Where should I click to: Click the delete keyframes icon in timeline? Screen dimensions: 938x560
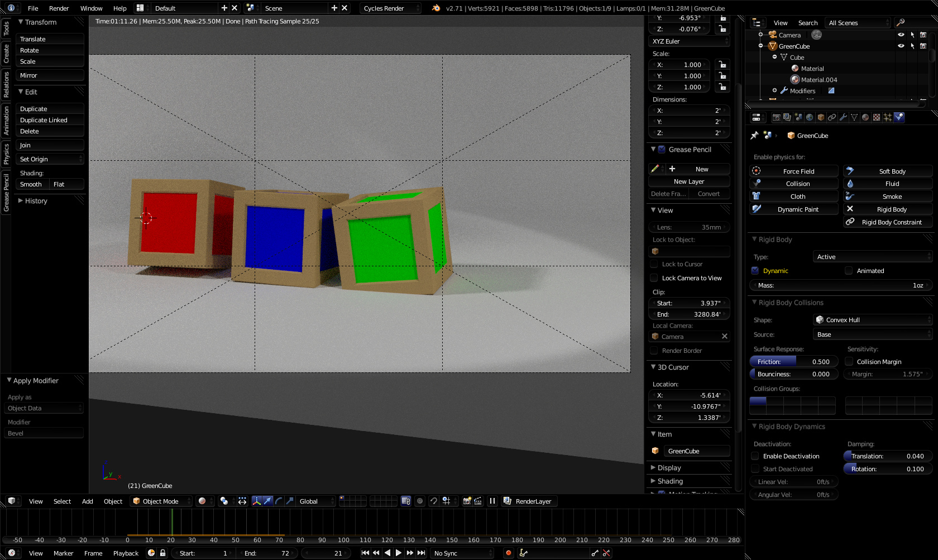click(x=606, y=553)
